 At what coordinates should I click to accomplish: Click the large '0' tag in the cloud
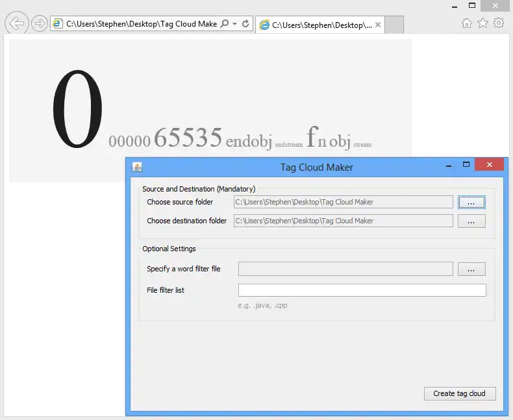click(77, 109)
